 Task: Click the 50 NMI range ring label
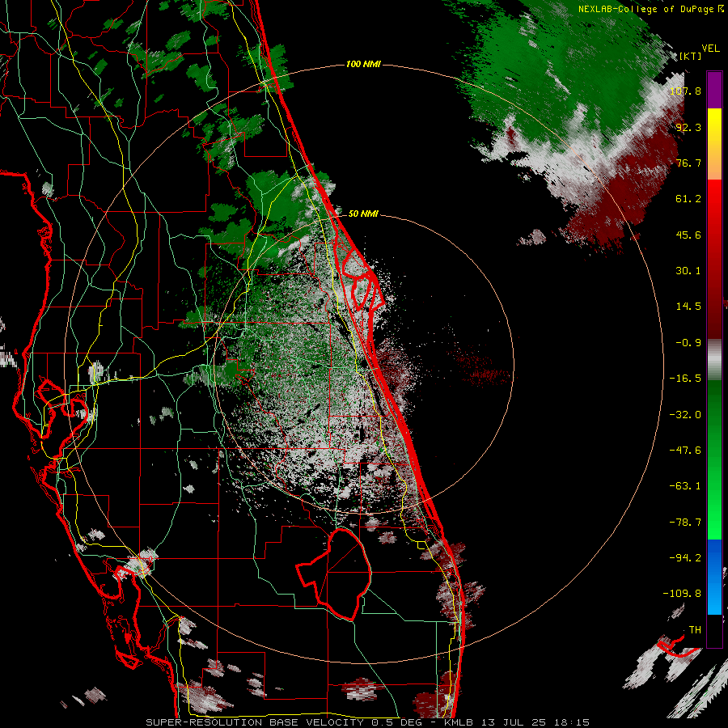(363, 214)
